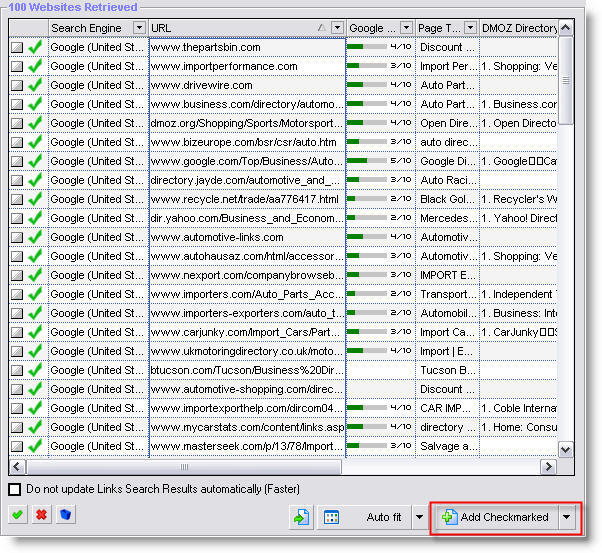Click the vertical scrollbar up arrow
Screen dimensions: 602x553
click(x=566, y=28)
